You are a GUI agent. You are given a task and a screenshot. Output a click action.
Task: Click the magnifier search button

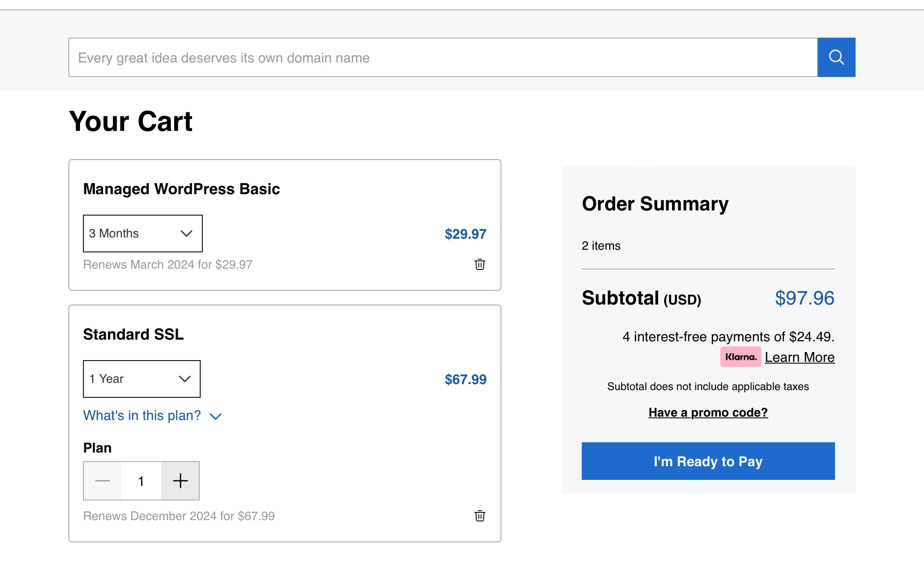point(836,57)
